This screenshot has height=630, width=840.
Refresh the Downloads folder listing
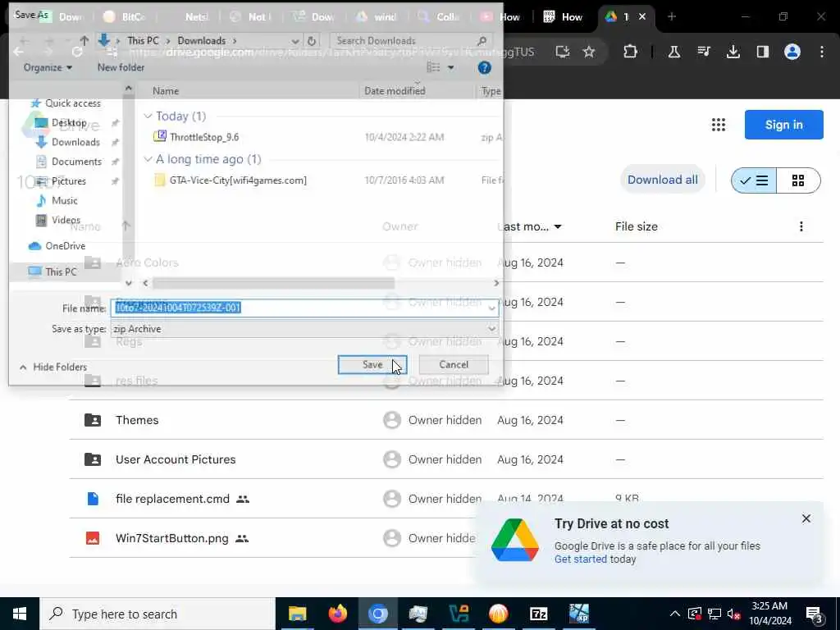[311, 41]
